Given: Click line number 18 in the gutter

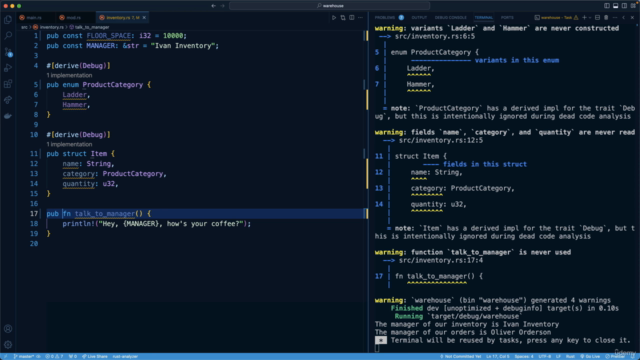Looking at the screenshot, I should click(34, 224).
